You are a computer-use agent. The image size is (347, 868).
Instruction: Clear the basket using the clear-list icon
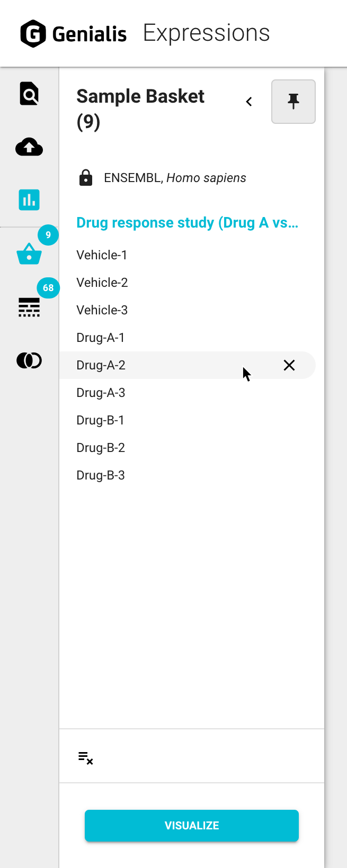[x=85, y=757]
